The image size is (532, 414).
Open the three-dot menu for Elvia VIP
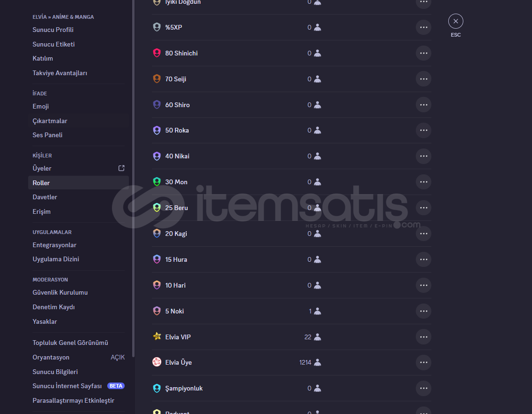click(423, 336)
